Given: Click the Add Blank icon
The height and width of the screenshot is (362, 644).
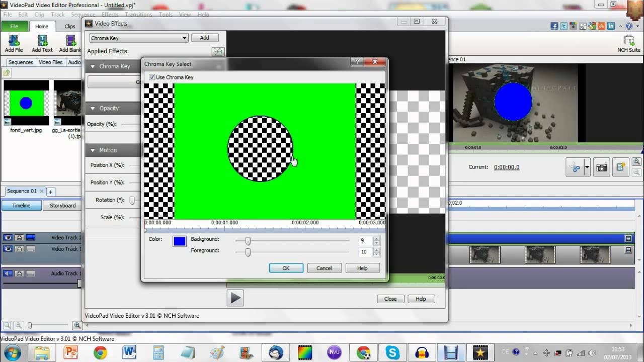Looking at the screenshot, I should point(71,40).
